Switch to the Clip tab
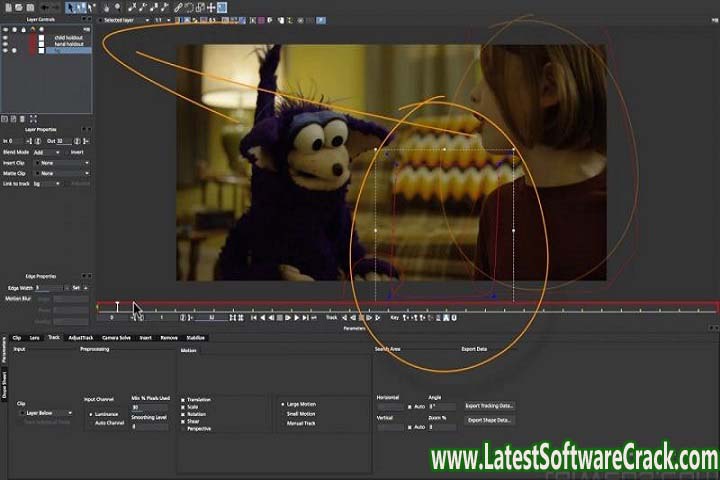 [17, 338]
